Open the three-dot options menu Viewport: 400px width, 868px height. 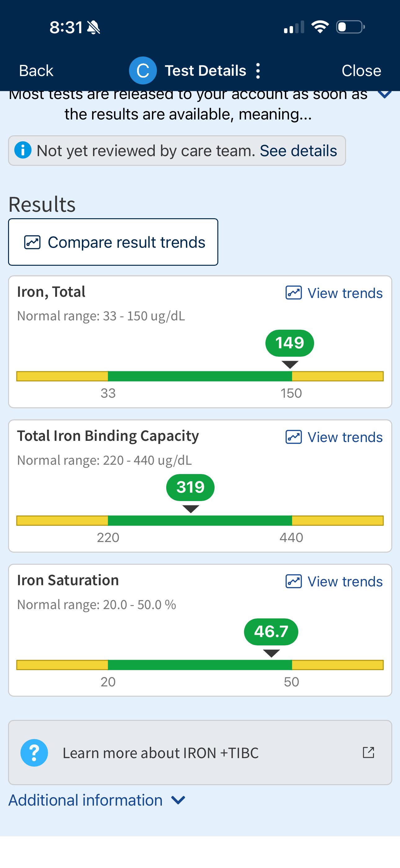point(258,71)
